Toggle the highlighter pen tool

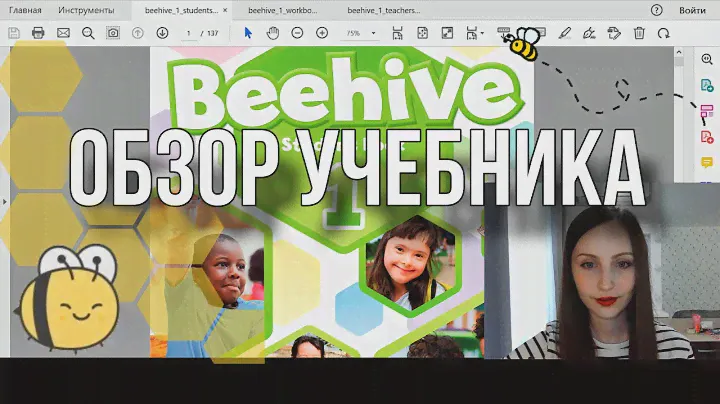click(x=566, y=33)
